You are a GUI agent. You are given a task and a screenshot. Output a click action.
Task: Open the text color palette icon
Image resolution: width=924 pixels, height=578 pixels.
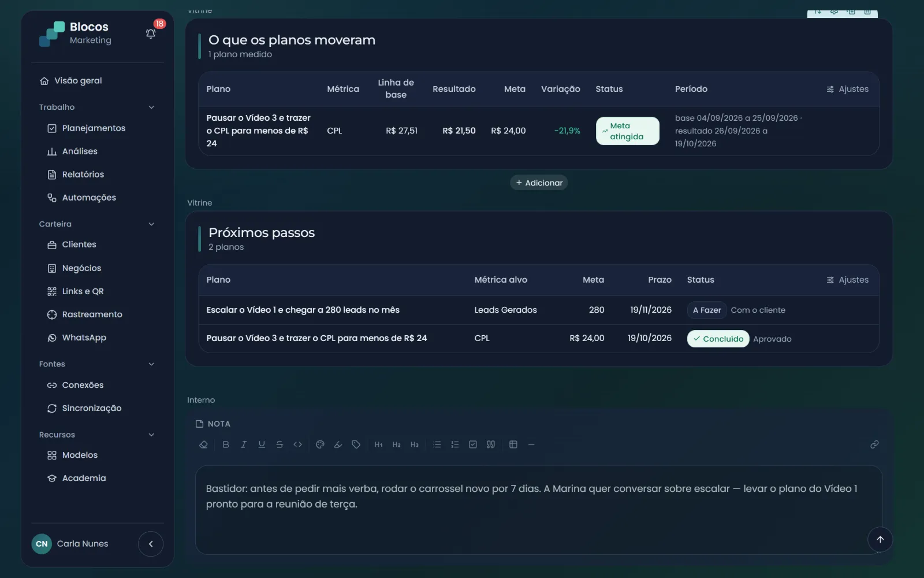click(320, 444)
